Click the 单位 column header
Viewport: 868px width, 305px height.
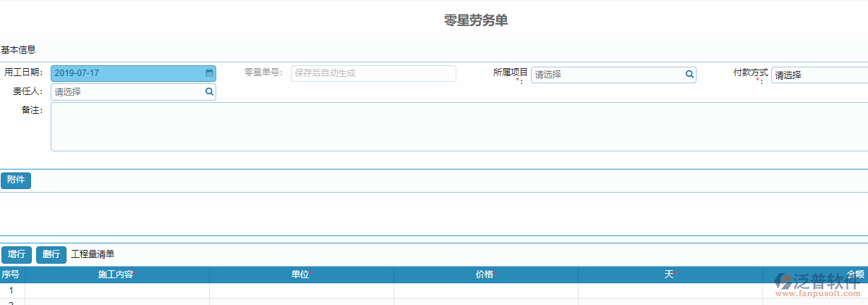click(x=301, y=275)
